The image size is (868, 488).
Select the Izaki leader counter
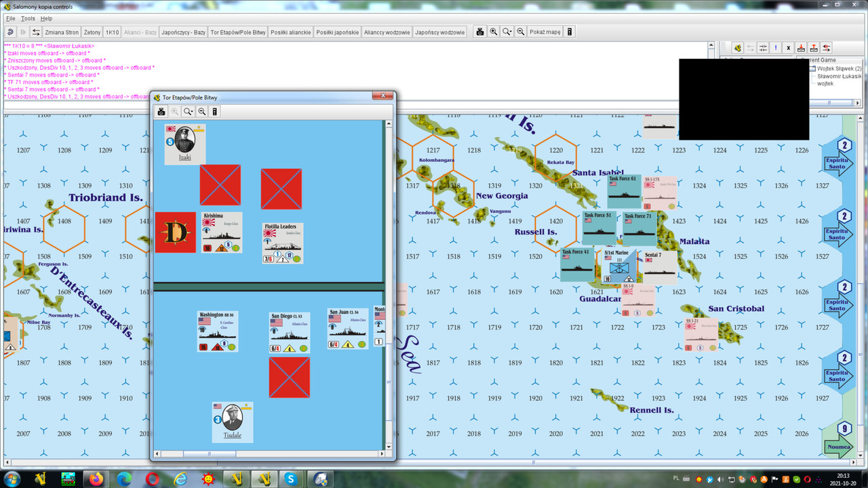pos(185,144)
